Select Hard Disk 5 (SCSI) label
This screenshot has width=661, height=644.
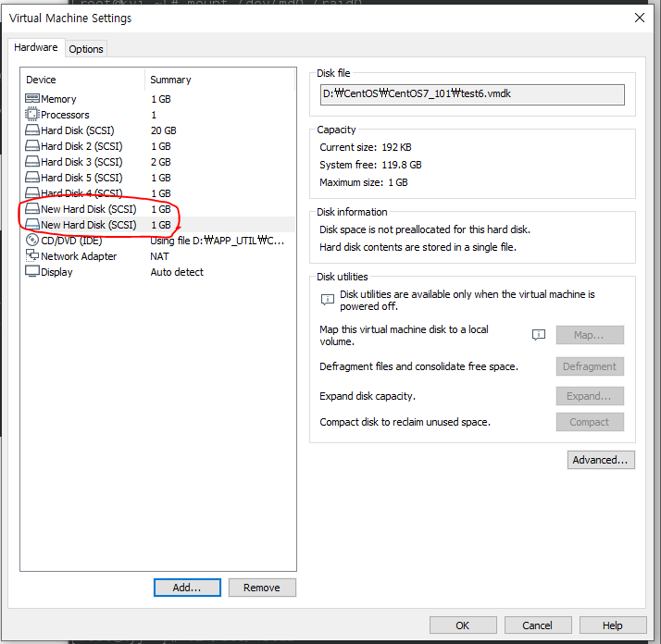(x=81, y=178)
